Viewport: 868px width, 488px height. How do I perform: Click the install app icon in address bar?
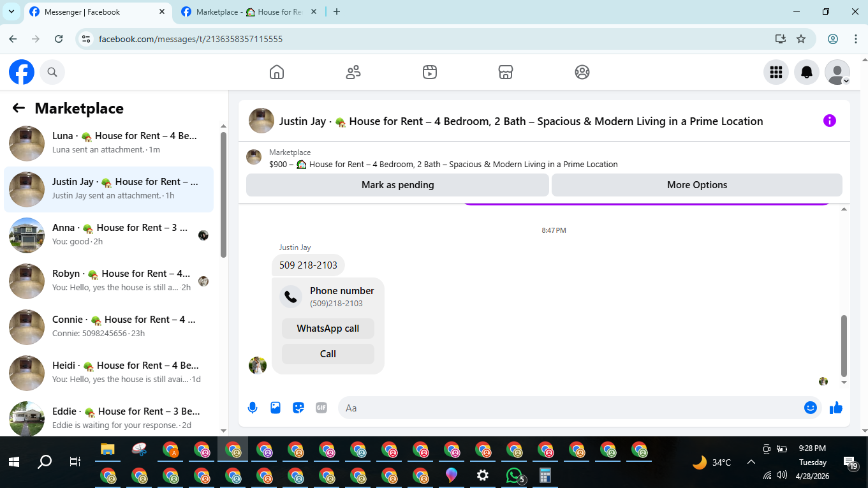[x=781, y=39]
